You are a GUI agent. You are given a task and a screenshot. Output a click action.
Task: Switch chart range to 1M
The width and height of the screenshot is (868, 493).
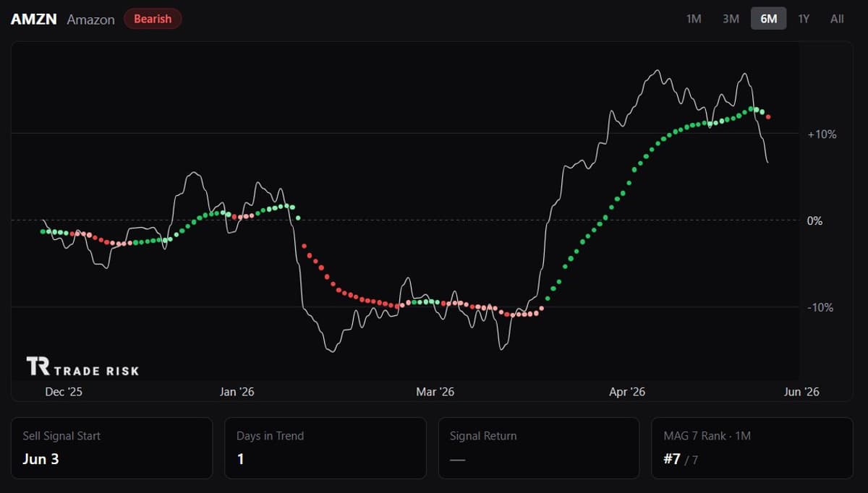tap(694, 19)
